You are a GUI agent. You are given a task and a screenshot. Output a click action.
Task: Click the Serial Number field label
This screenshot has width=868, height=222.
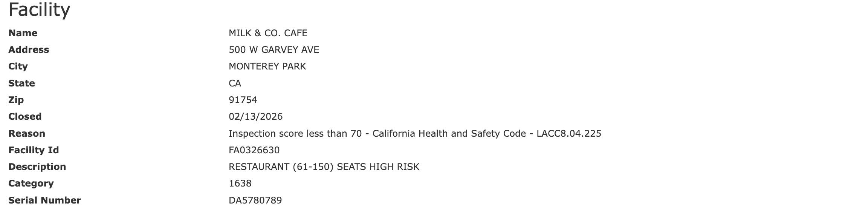click(44, 200)
